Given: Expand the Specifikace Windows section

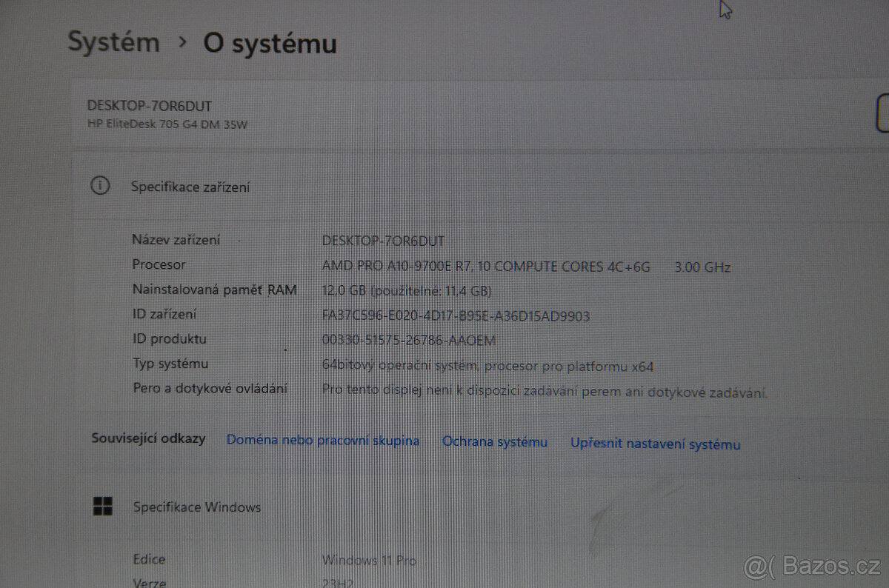Looking at the screenshot, I should pyautogui.click(x=196, y=507).
